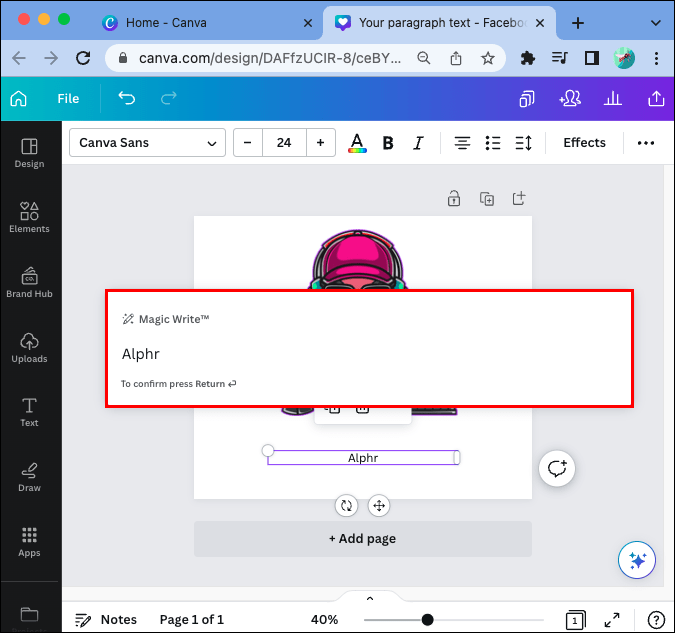675x633 pixels.
Task: Click the Magic Write label
Action: (174, 319)
